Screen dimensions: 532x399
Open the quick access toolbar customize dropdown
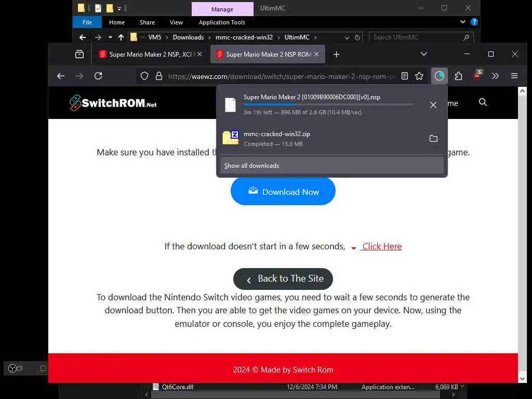[x=119, y=8]
